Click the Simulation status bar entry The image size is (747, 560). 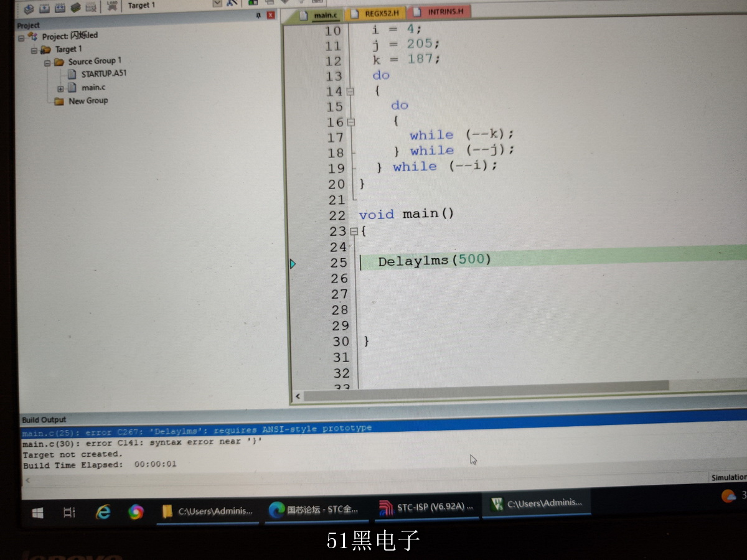[x=728, y=477]
